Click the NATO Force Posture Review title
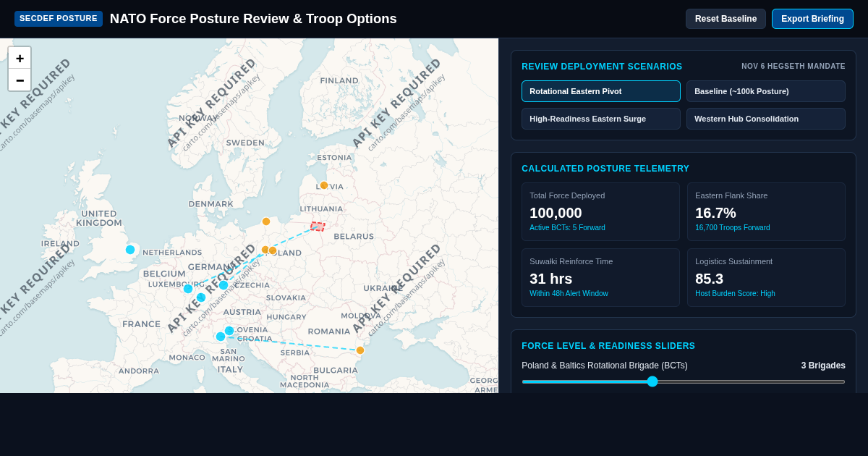This screenshot has height=456, width=868. pyautogui.click(x=253, y=19)
